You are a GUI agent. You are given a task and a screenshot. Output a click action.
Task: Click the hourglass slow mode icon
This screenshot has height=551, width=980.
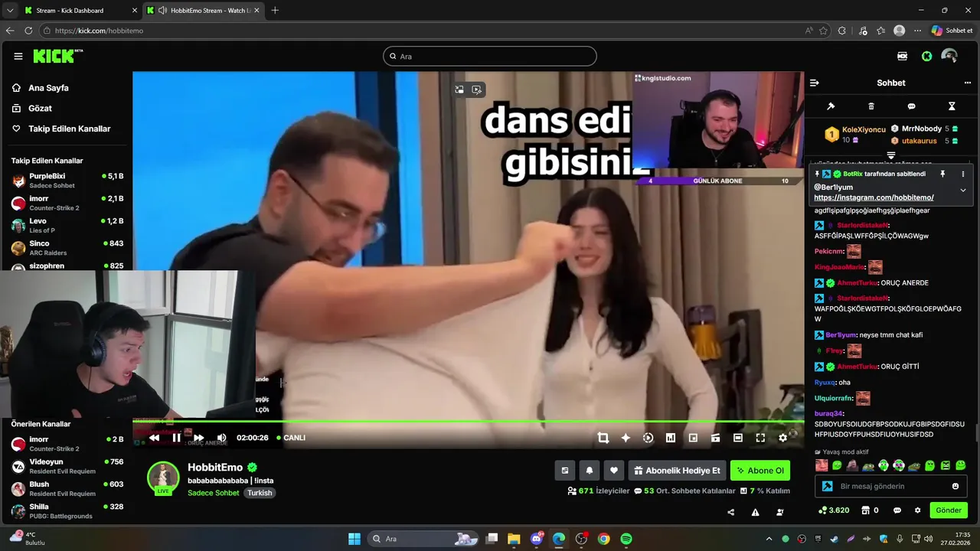pos(952,106)
